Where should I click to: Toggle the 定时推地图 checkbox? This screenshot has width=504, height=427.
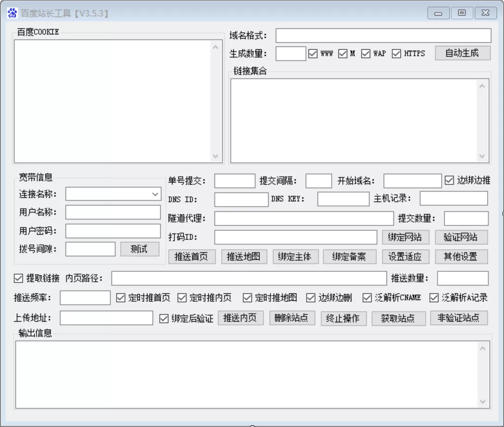(x=247, y=298)
